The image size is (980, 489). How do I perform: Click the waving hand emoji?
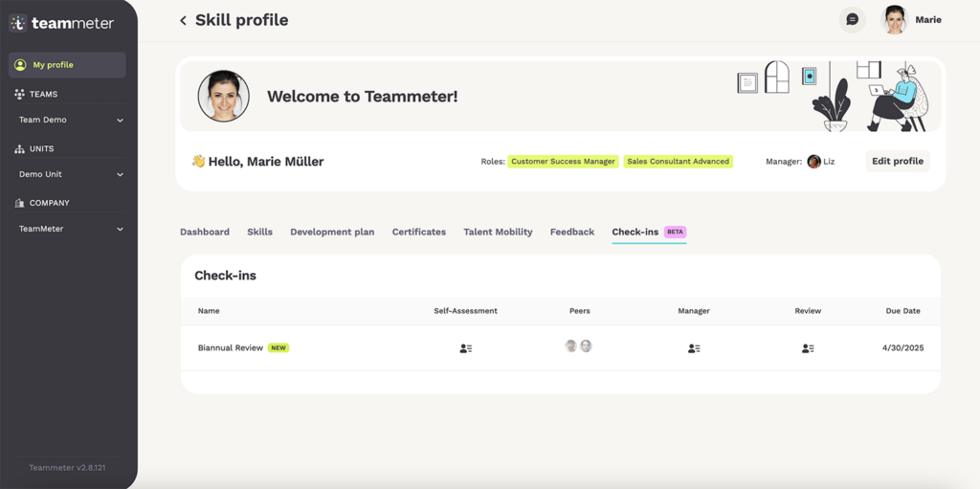[198, 162]
